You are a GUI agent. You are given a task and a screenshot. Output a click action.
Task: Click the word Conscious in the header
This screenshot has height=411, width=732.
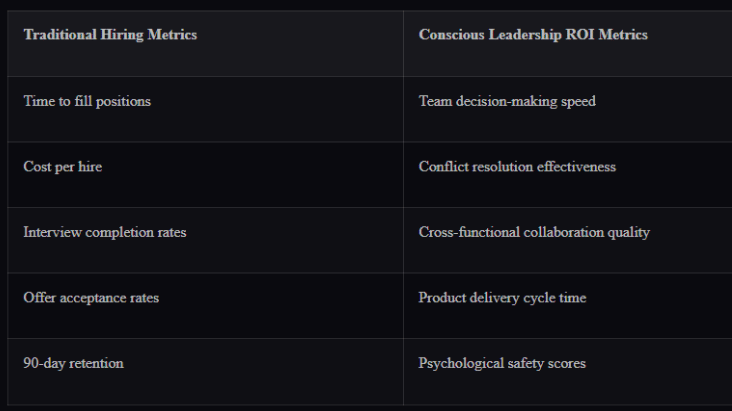click(451, 35)
